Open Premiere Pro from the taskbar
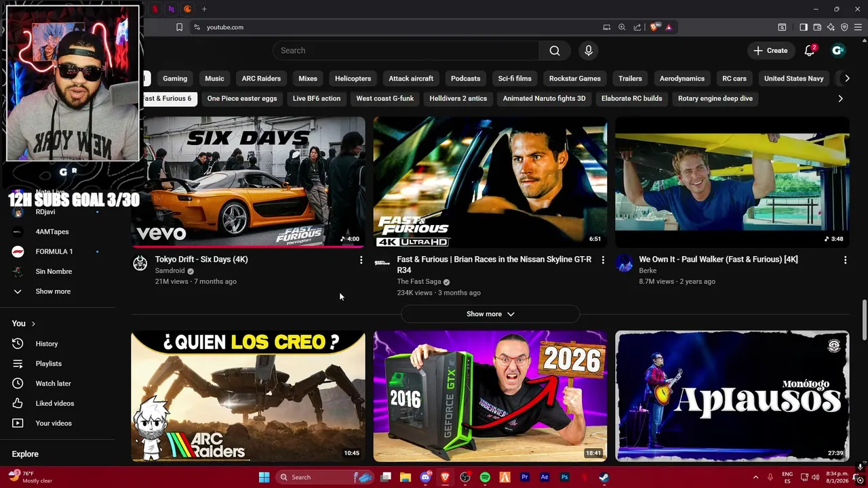The width and height of the screenshot is (868, 488). point(524,477)
